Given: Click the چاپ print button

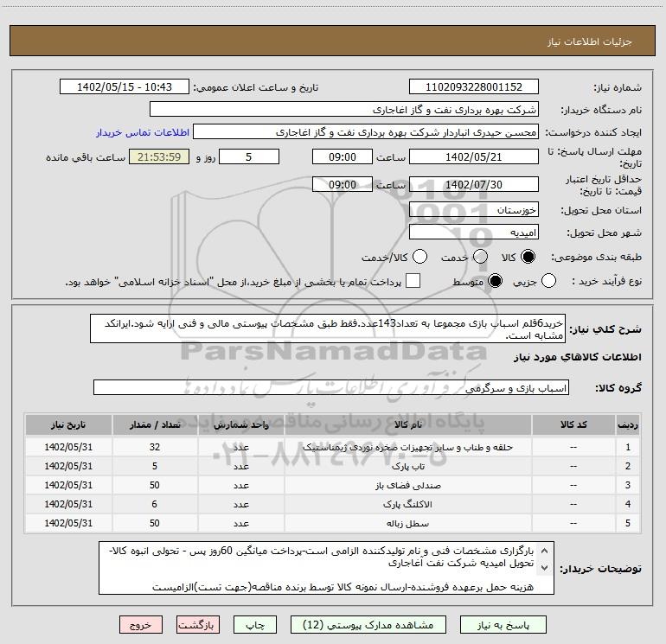Looking at the screenshot, I should click(x=255, y=625).
